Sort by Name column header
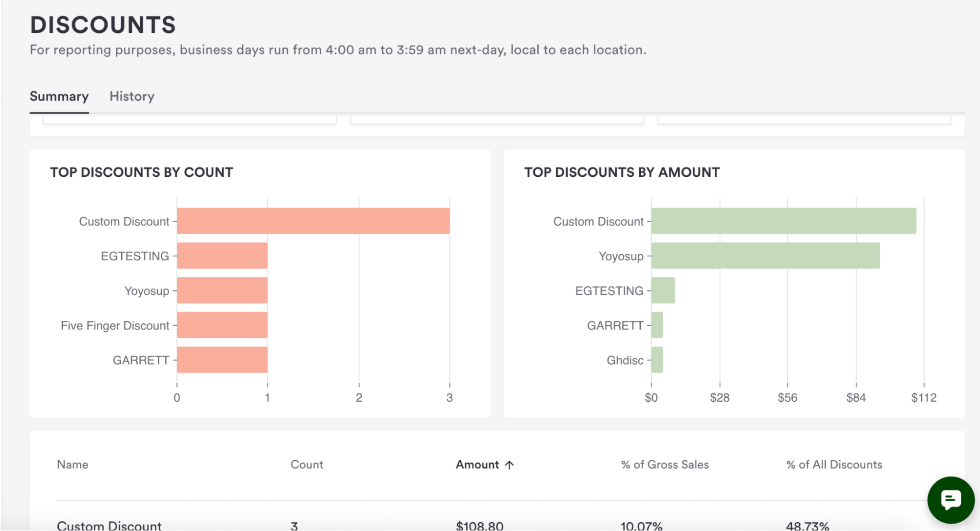This screenshot has height=531, width=980. 73,465
